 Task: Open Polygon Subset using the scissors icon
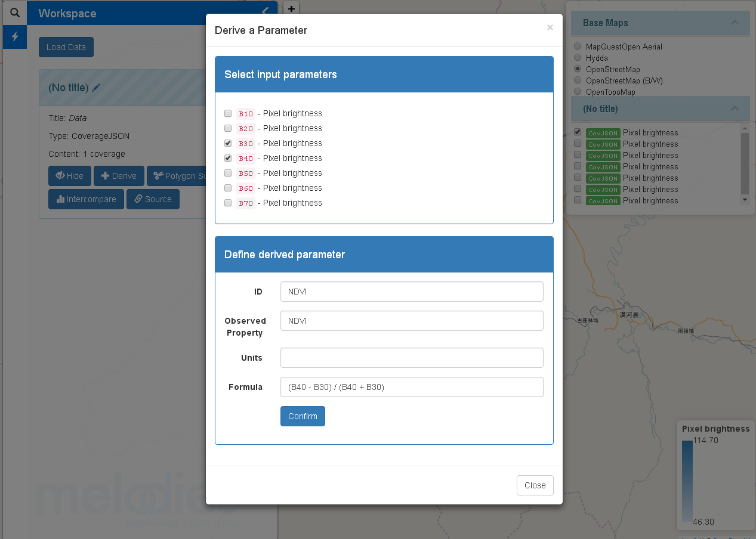[159, 175]
